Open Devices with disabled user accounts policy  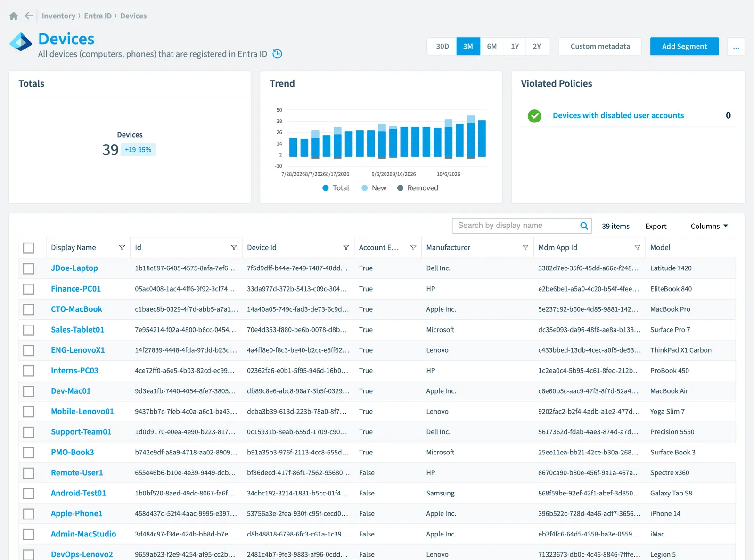[618, 115]
